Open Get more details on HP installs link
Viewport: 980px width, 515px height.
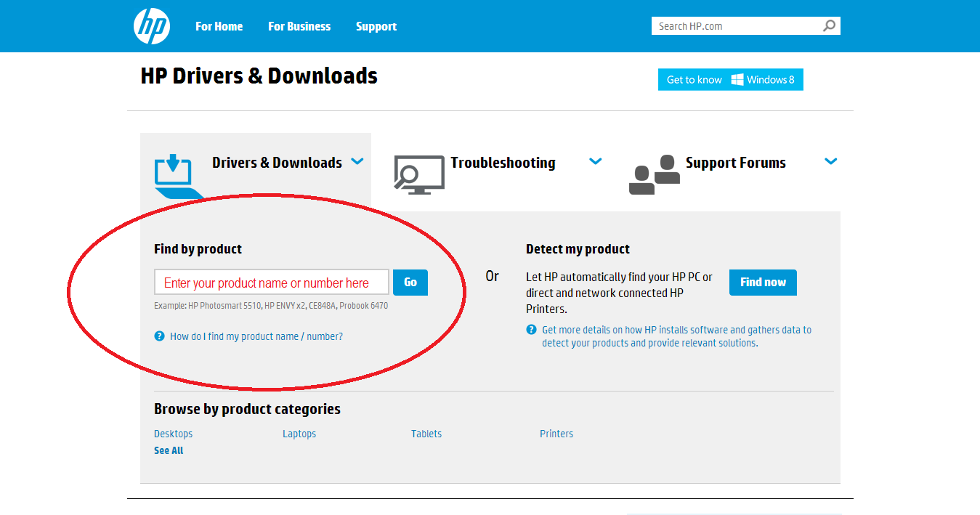pos(676,336)
